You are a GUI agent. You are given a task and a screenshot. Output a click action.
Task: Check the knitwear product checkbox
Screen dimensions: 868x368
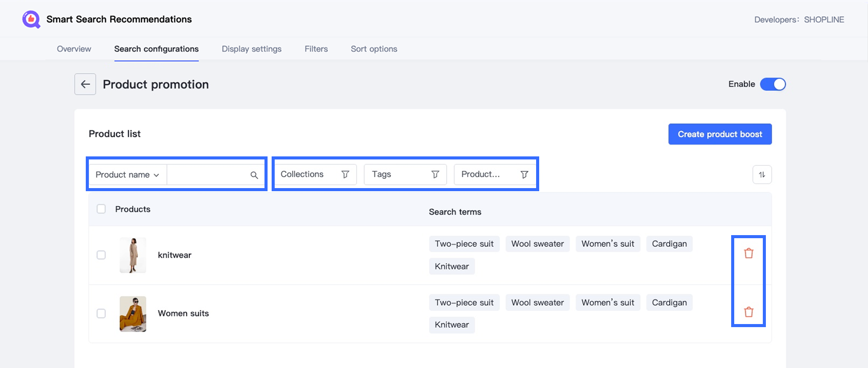(x=101, y=255)
